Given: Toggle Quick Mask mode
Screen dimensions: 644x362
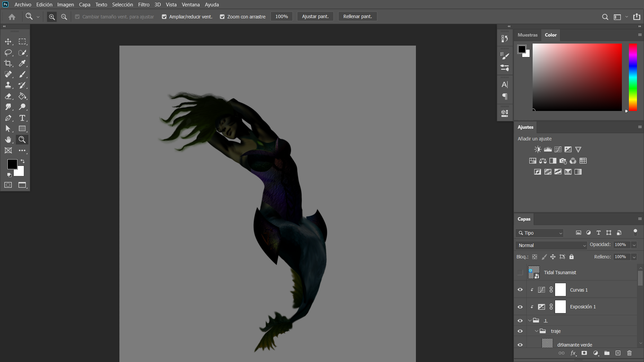Looking at the screenshot, I should click(8, 185).
